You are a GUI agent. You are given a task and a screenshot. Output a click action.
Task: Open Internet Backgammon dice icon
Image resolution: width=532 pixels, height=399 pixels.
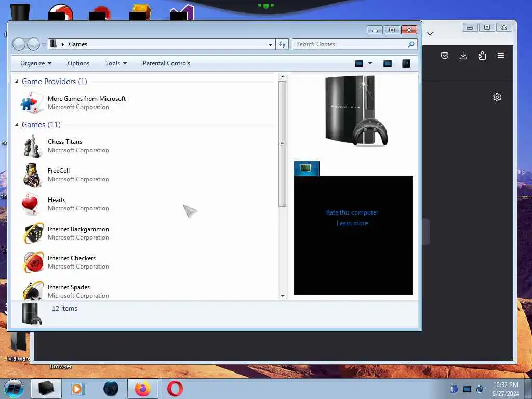pos(33,233)
